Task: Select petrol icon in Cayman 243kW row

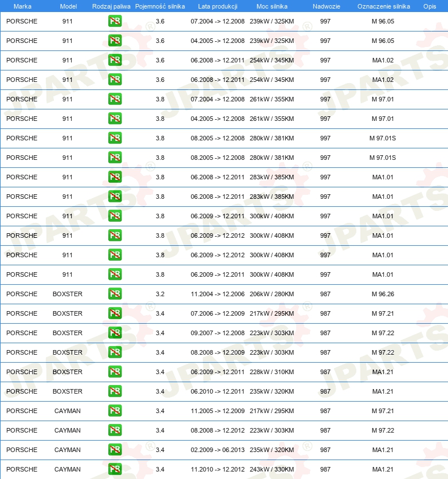Action: tap(115, 469)
